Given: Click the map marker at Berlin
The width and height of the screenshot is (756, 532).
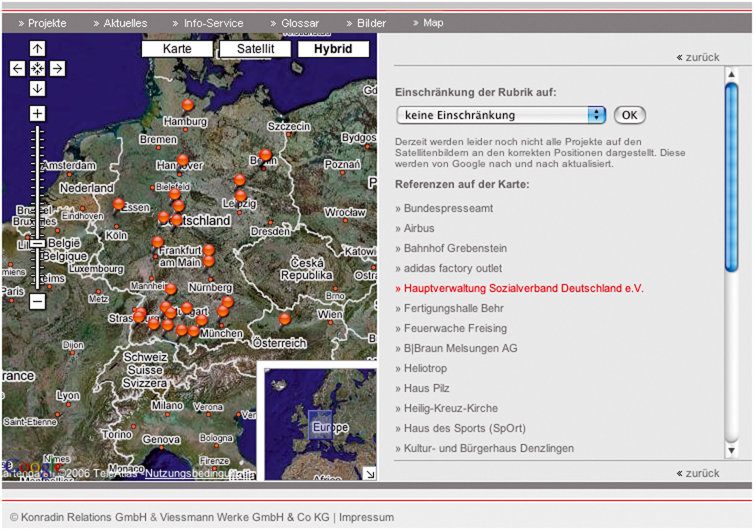Looking at the screenshot, I should coord(266,155).
